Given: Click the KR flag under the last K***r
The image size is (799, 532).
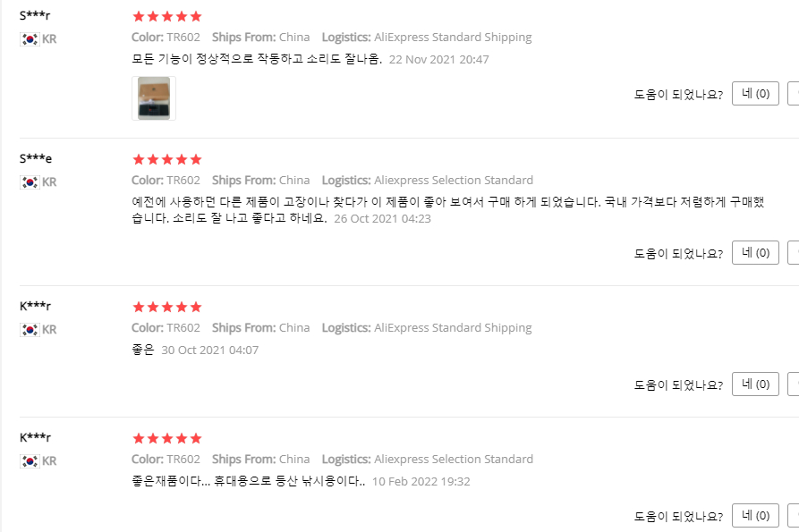Looking at the screenshot, I should pos(30,461).
